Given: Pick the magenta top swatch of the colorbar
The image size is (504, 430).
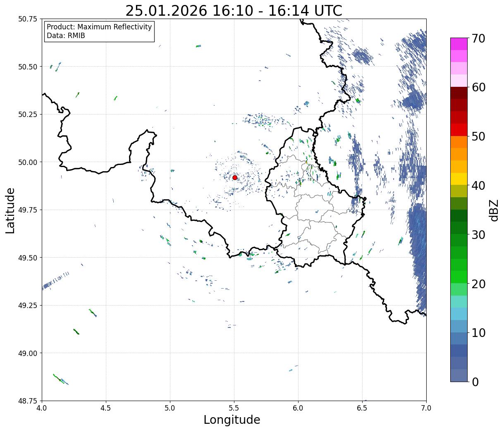Looking at the screenshot, I should click(459, 44).
